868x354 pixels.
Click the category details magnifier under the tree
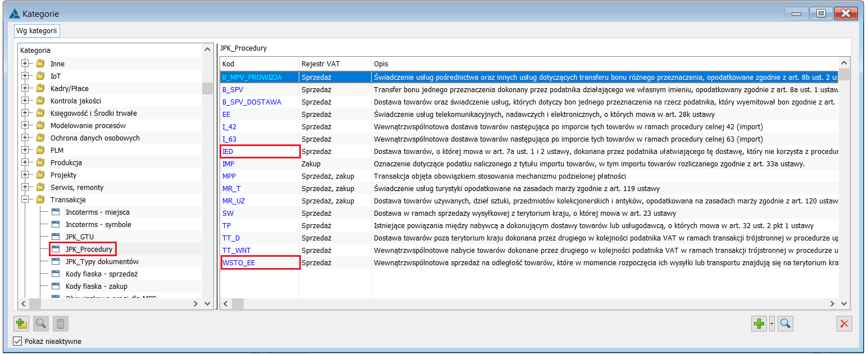[41, 323]
